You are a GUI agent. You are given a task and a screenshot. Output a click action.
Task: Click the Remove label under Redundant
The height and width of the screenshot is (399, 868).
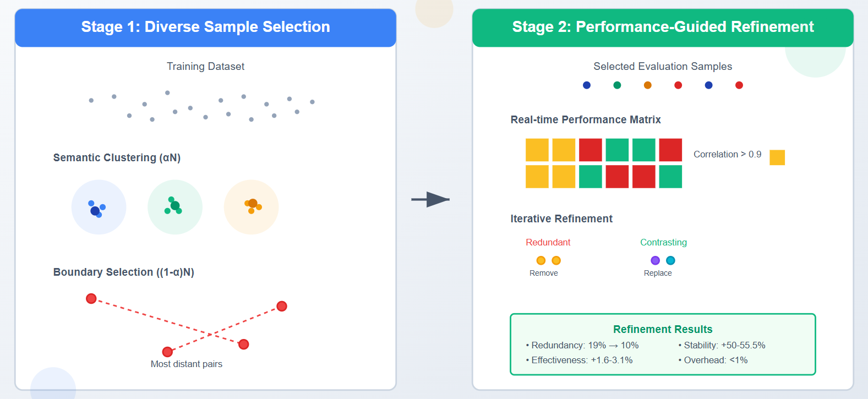pyautogui.click(x=544, y=273)
